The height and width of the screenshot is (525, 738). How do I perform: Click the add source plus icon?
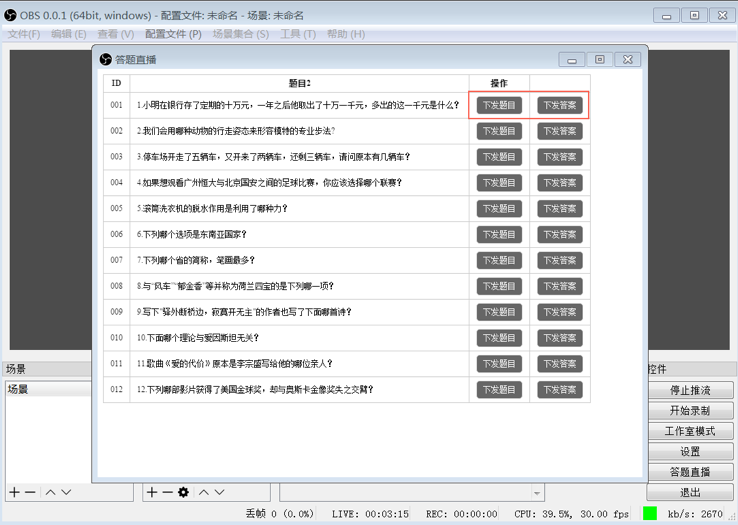[152, 492]
